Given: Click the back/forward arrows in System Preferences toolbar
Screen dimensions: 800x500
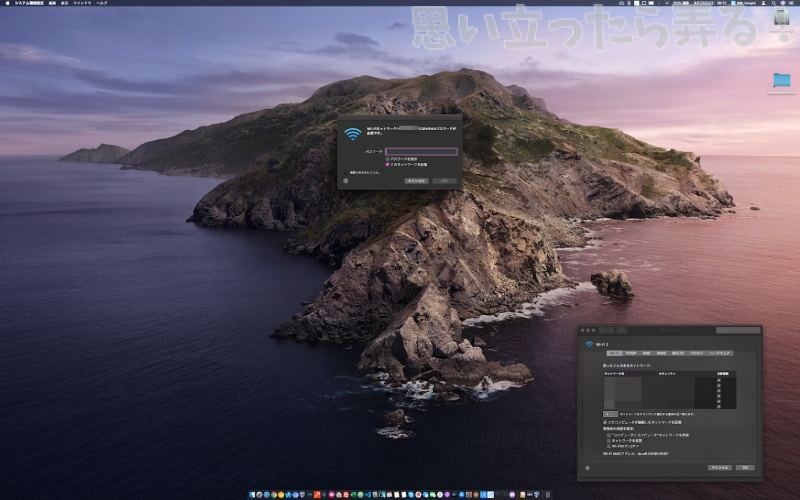Looking at the screenshot, I should [x=606, y=331].
